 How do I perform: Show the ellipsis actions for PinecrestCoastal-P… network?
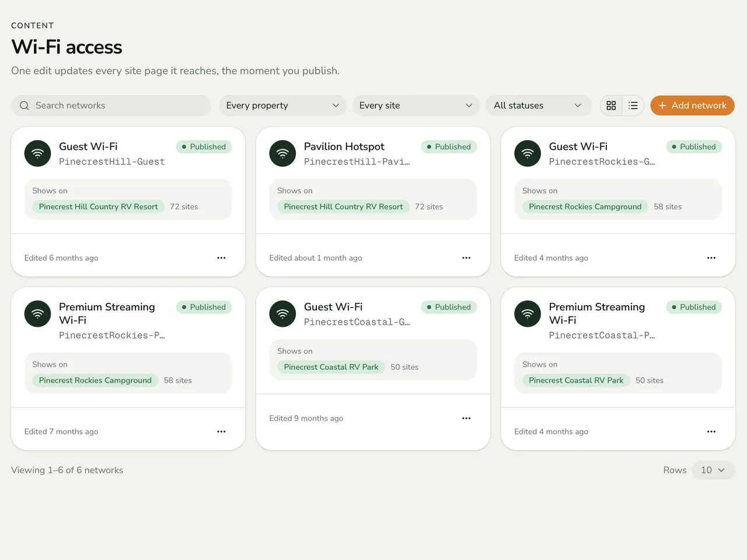click(711, 432)
